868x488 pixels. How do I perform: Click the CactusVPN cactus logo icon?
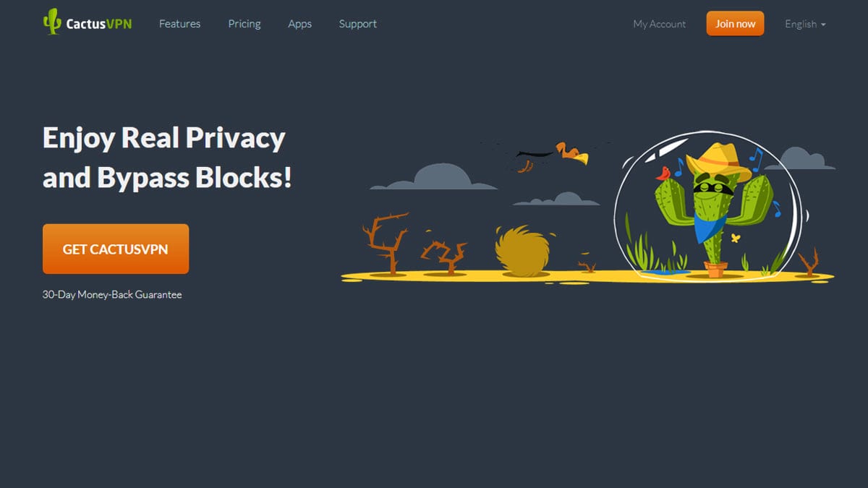click(51, 22)
